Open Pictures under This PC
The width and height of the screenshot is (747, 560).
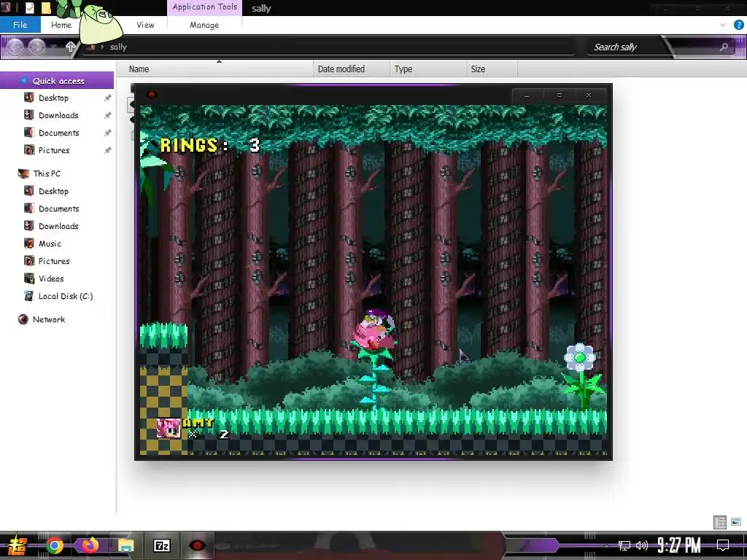(54, 261)
